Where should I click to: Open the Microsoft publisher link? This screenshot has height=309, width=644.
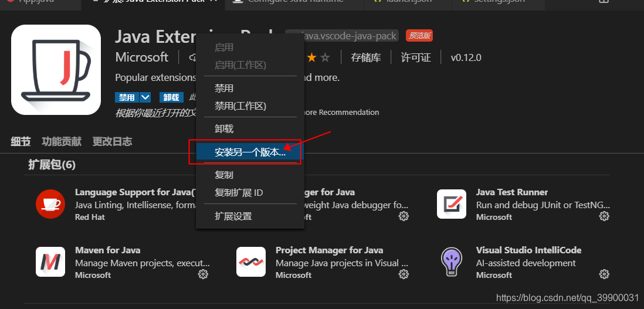click(142, 57)
